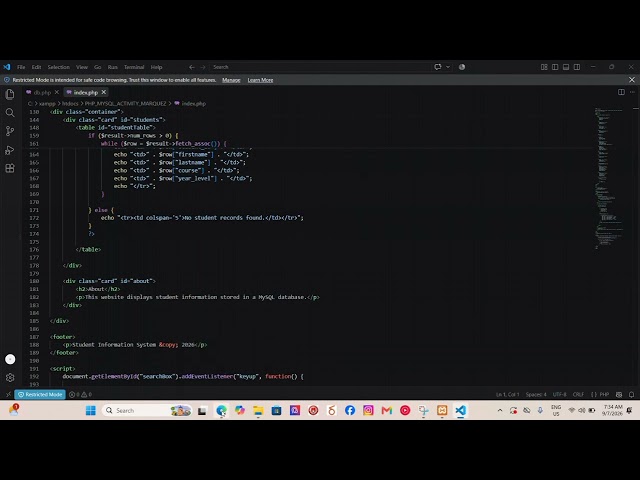Click sticky-scroll line div class container
The height and width of the screenshot is (480, 640).
click(x=86, y=112)
